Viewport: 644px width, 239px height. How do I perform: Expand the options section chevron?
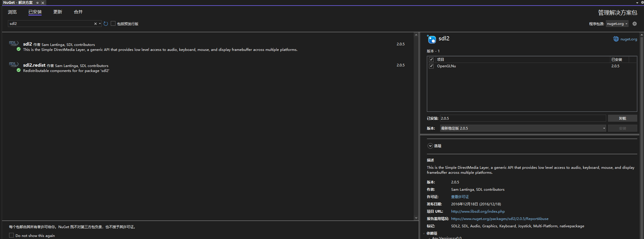(x=430, y=146)
